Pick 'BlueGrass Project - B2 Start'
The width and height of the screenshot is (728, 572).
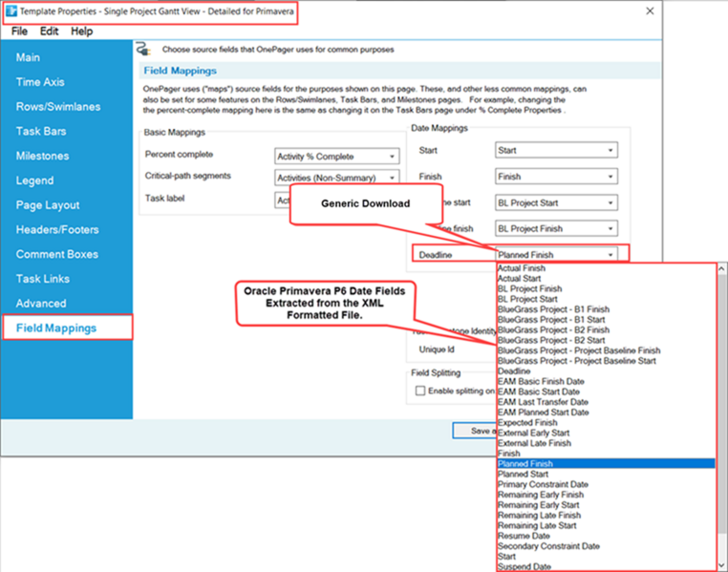pyautogui.click(x=606, y=340)
